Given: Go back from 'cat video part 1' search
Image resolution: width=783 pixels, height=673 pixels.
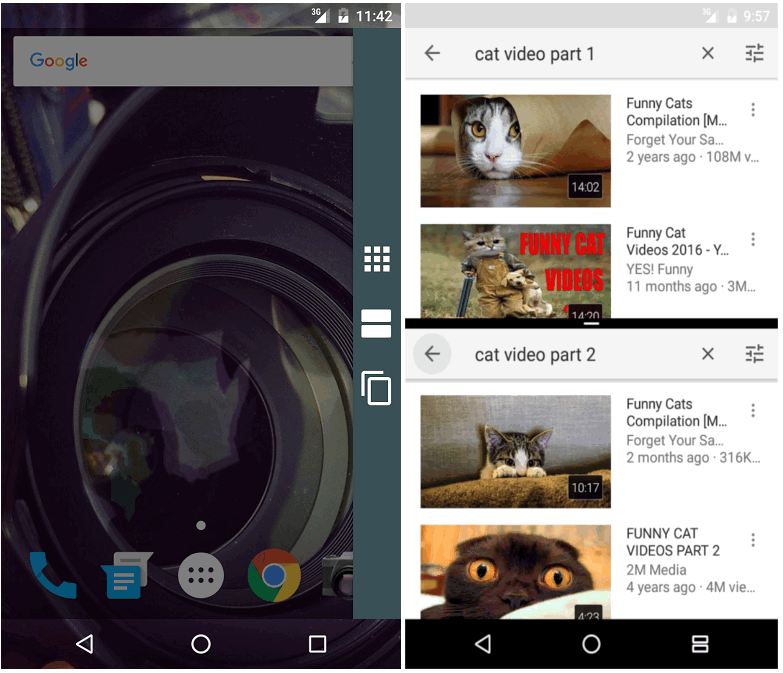Looking at the screenshot, I should click(x=432, y=53).
